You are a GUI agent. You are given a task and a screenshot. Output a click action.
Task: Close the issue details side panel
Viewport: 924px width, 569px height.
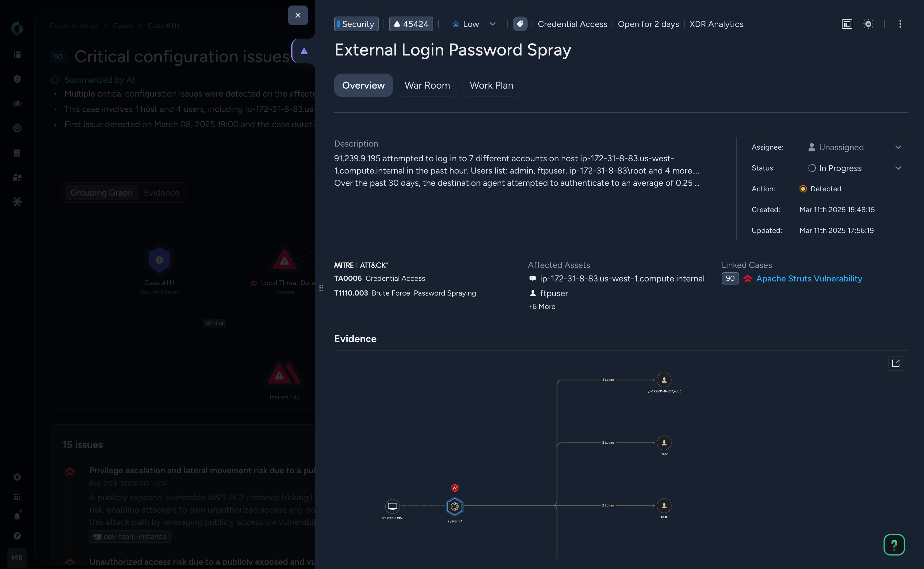pos(298,15)
